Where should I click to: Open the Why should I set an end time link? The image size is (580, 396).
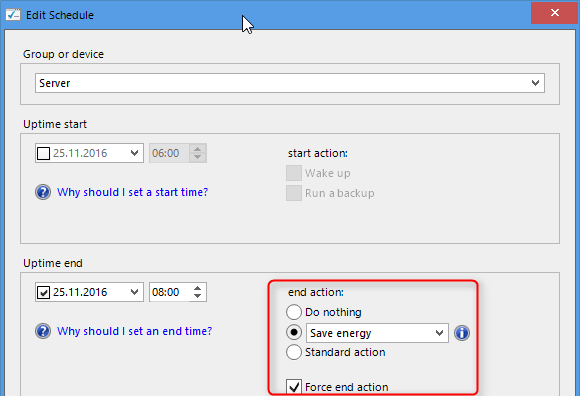coord(135,331)
